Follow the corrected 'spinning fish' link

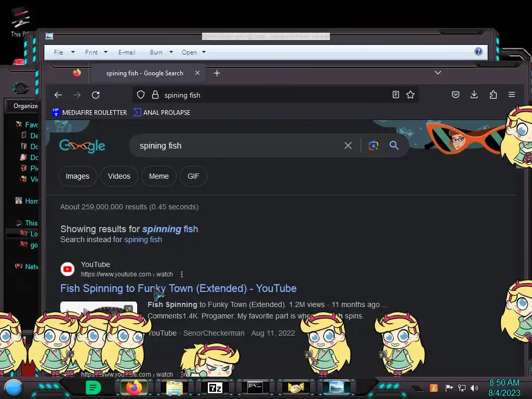(x=170, y=229)
